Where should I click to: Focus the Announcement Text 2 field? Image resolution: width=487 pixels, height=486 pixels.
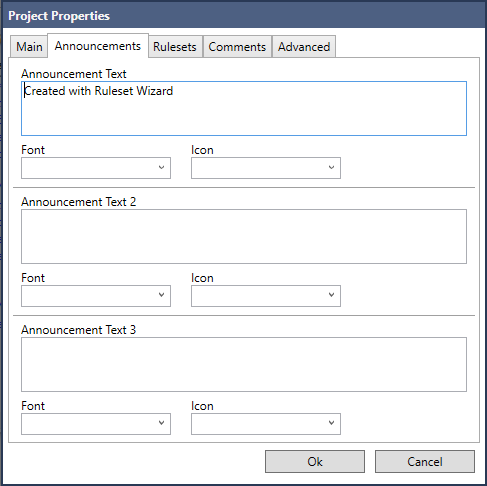click(x=244, y=236)
